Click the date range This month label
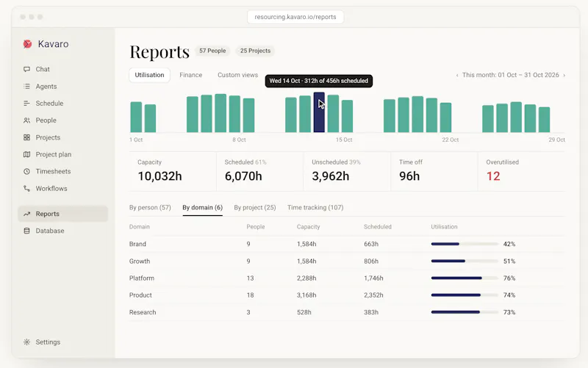Viewport: 588px width, 368px height. (510, 75)
